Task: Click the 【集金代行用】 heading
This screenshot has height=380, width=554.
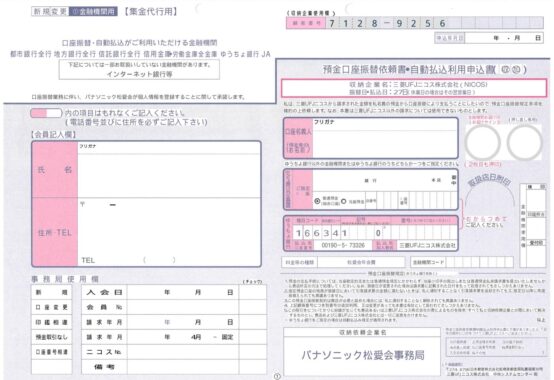Action: click(151, 12)
